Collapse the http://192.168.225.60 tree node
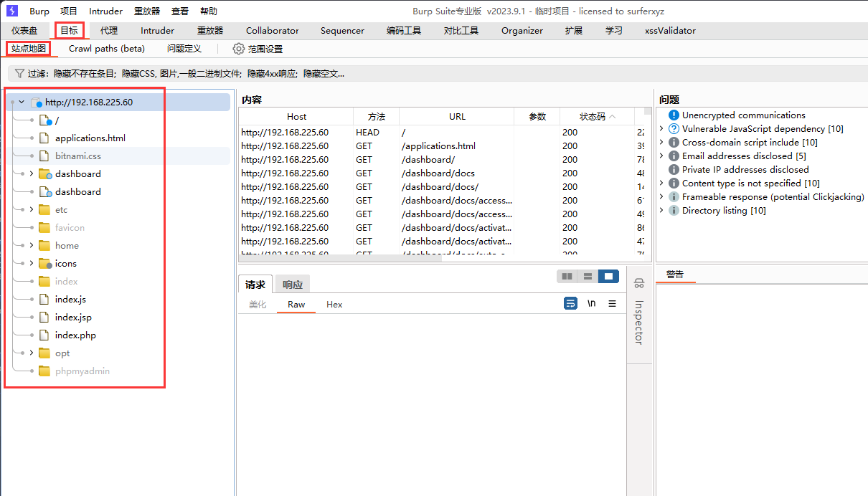This screenshot has height=496, width=868. 22,102
